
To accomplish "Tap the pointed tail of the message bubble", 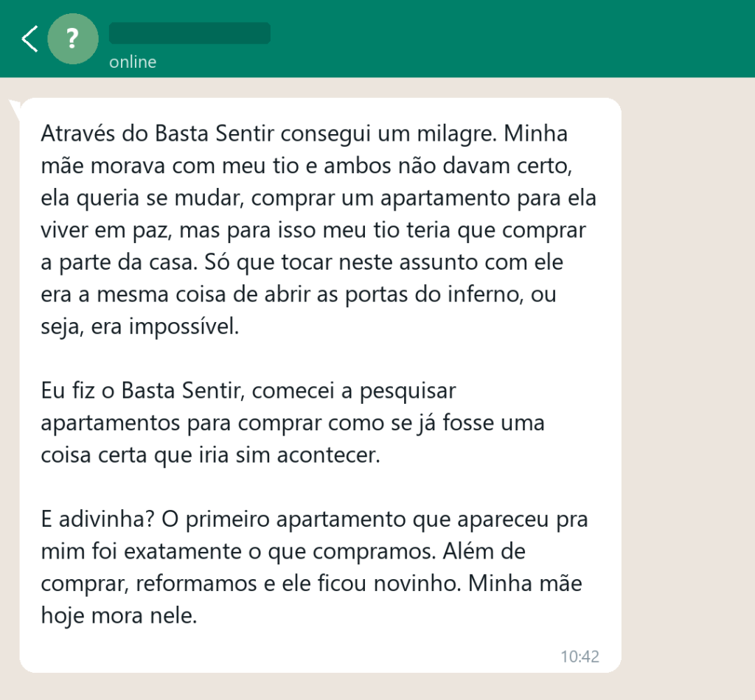I will coord(15,109).
